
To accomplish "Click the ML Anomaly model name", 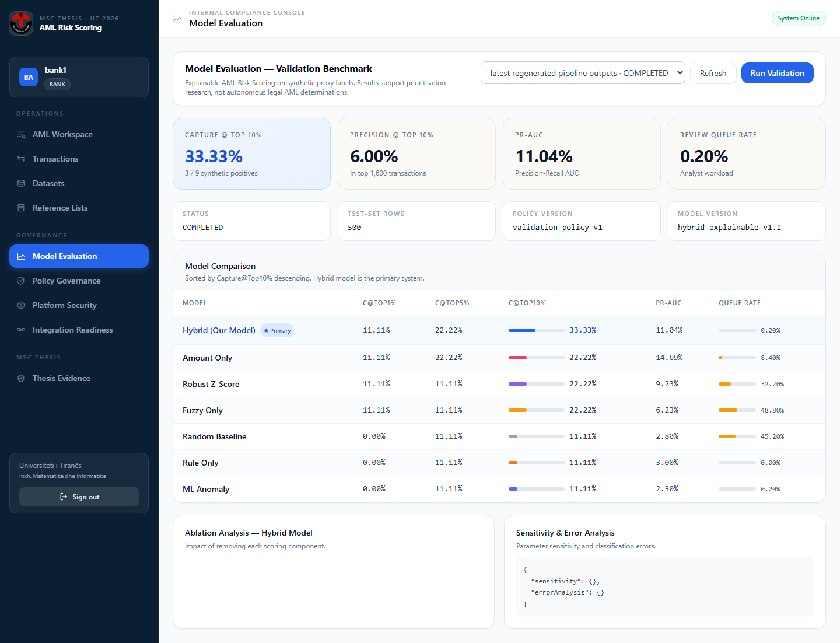I will pos(206,489).
